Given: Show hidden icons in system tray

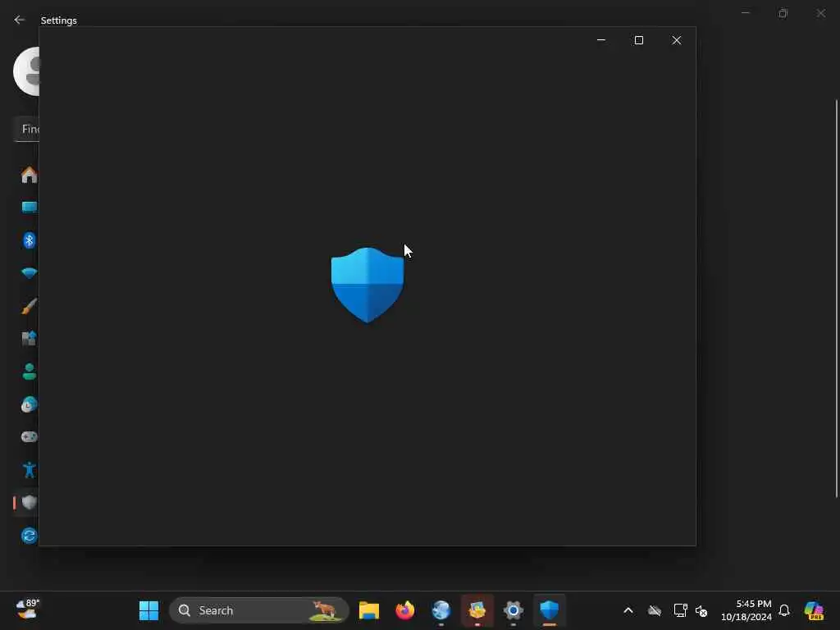Looking at the screenshot, I should coord(628,610).
